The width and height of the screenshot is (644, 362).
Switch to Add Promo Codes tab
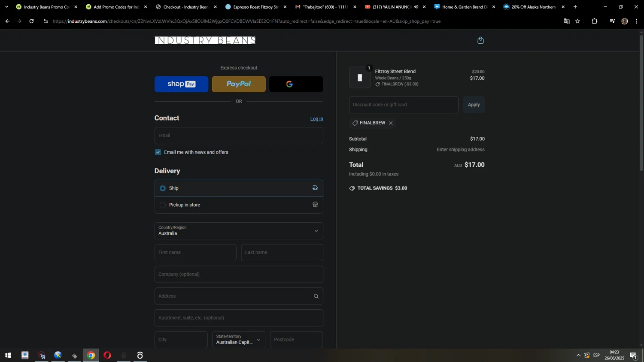pos(116,7)
